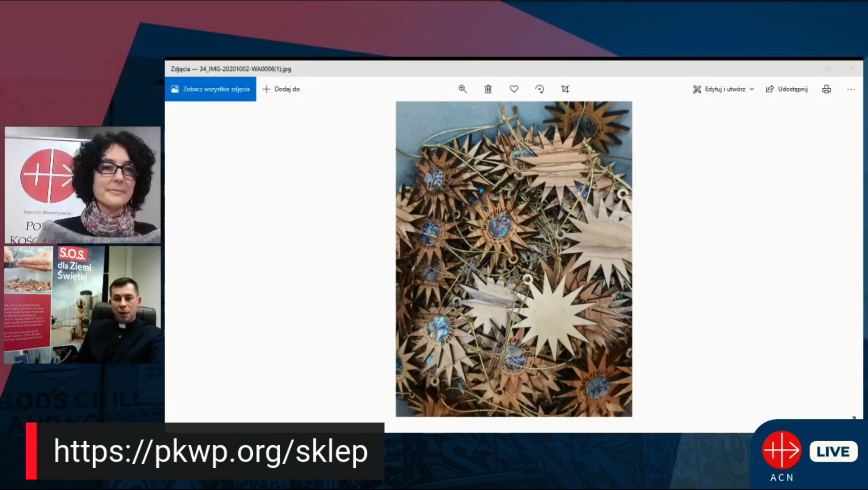Select the priest's webcam video tile

coord(82,304)
